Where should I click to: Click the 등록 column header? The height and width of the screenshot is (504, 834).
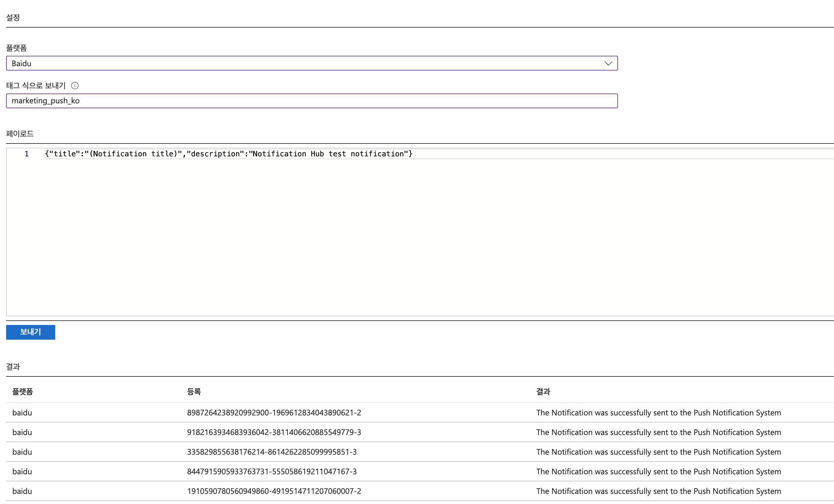point(194,392)
